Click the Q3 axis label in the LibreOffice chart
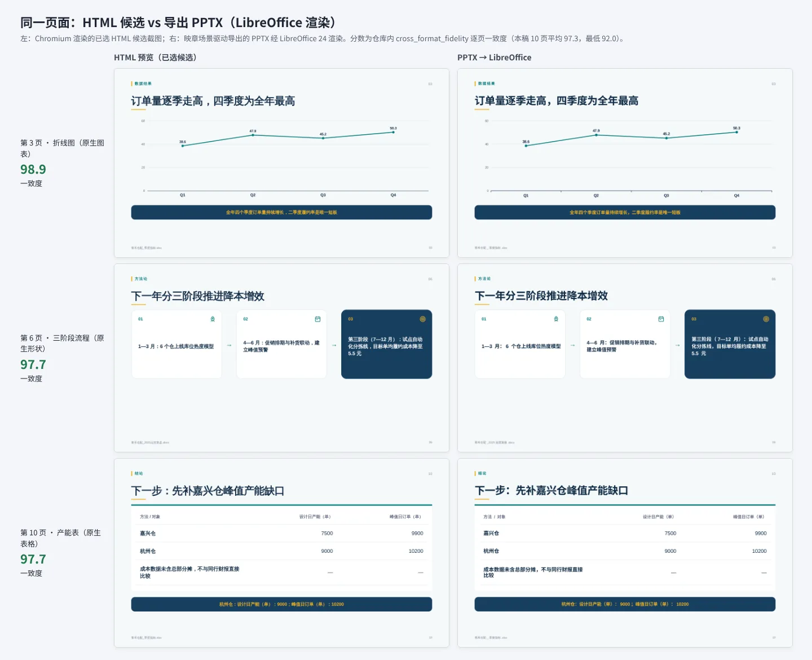Viewport: 812px width, 660px height. [x=667, y=196]
